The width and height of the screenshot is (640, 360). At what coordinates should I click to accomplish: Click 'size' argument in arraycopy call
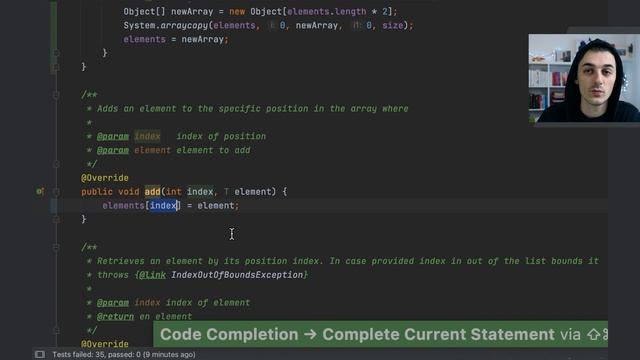(x=393, y=25)
